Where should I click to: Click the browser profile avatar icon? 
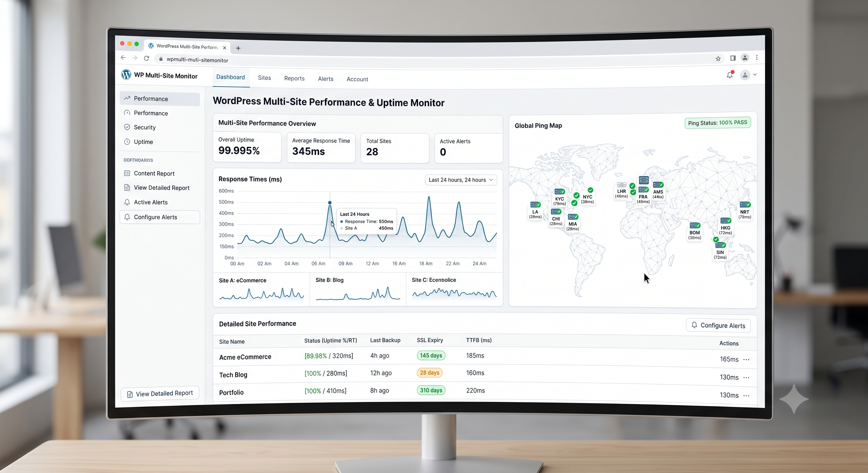[x=745, y=58]
